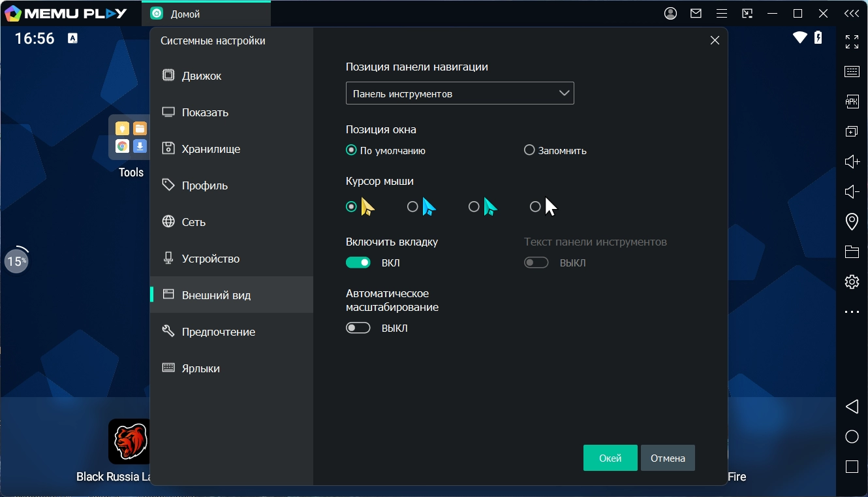
Task: Open the 'Профиль' settings section
Action: tap(232, 185)
